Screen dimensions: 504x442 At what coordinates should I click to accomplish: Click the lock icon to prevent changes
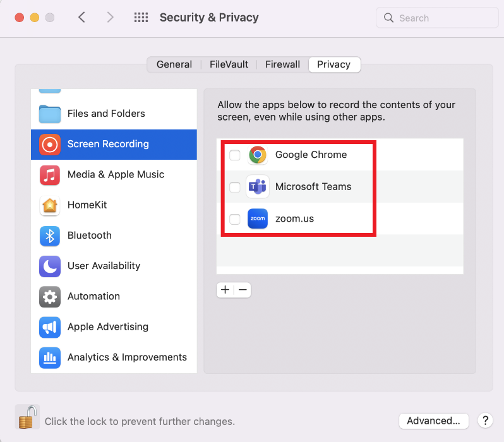pos(27,417)
